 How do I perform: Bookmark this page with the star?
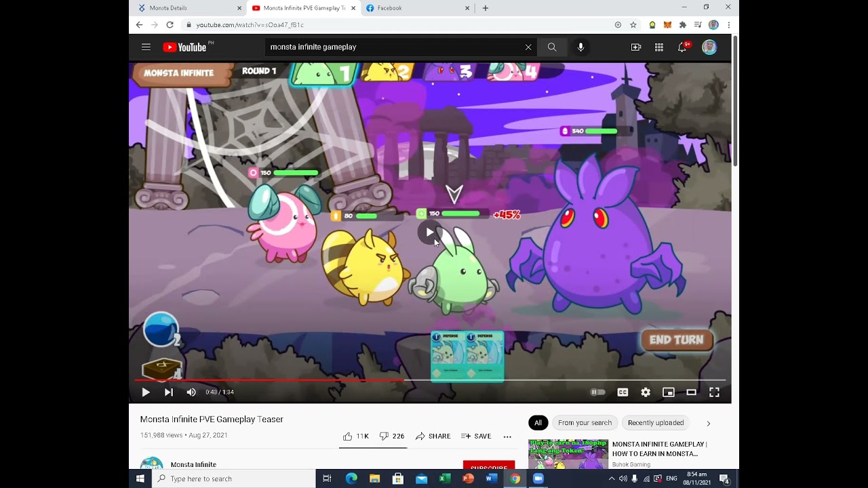tap(633, 25)
